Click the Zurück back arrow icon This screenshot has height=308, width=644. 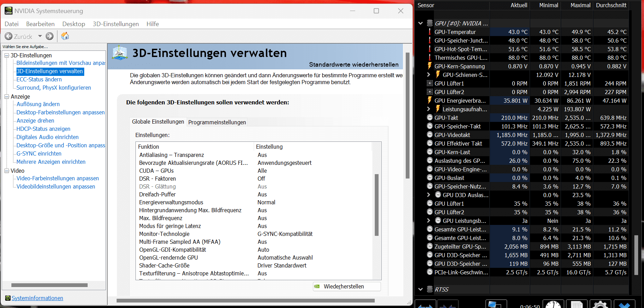[9, 36]
